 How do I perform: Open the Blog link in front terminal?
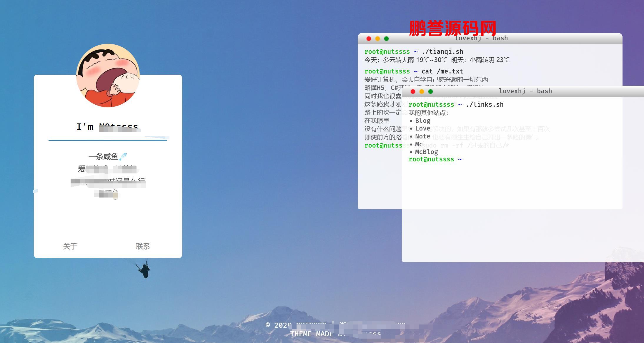click(x=423, y=121)
